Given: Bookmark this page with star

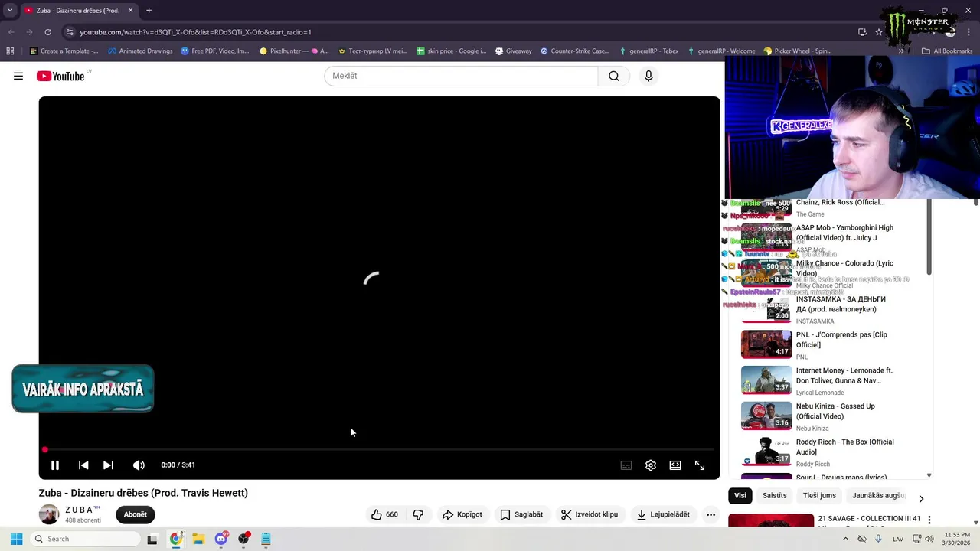Looking at the screenshot, I should 879,32.
